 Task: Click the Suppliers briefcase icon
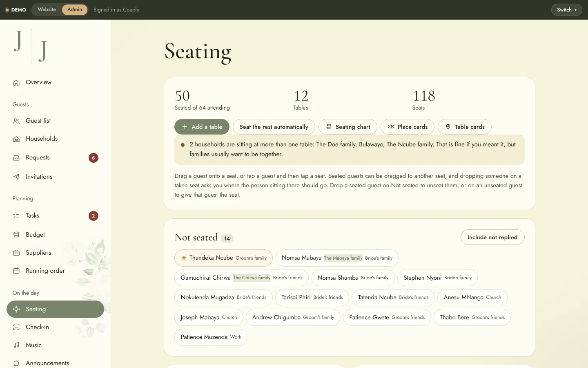point(16,253)
